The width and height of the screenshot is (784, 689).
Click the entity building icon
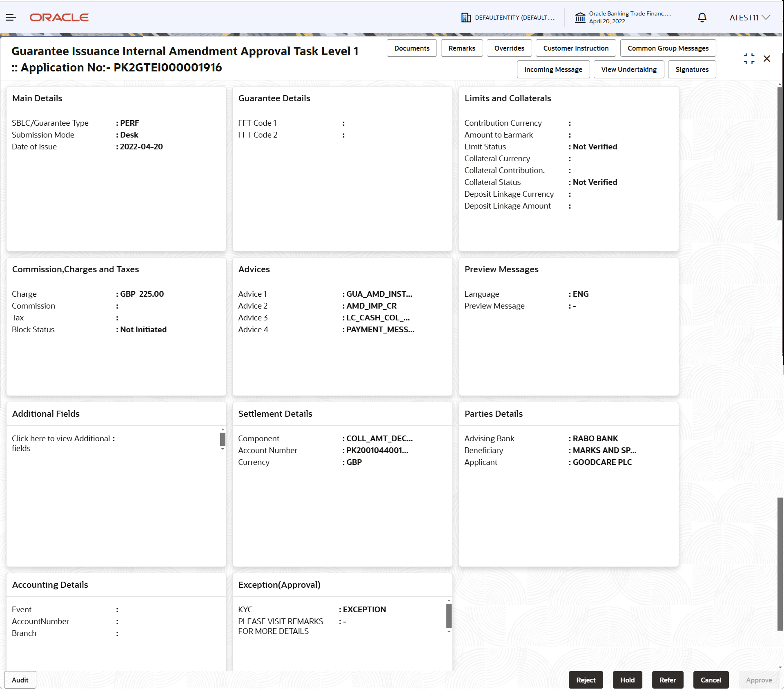466,18
